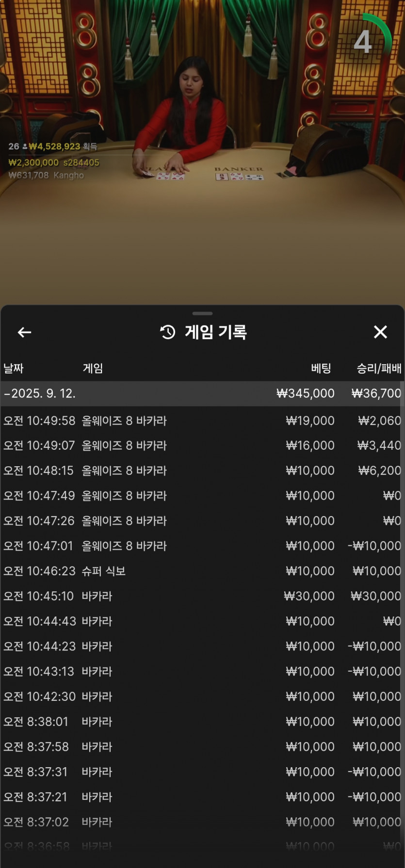Image resolution: width=405 pixels, height=868 pixels.
Task: Open the 오전 10:47:01 record showing -₩10,000
Action: click(x=202, y=546)
